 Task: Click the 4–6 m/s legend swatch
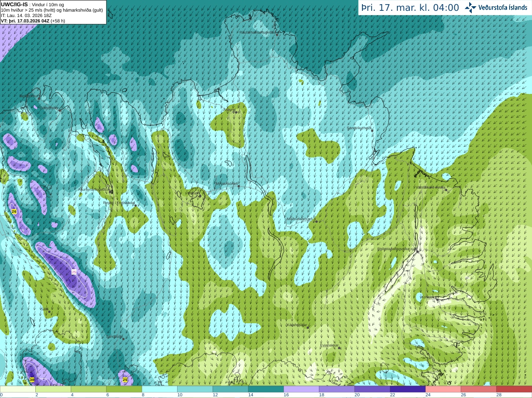click(89, 389)
